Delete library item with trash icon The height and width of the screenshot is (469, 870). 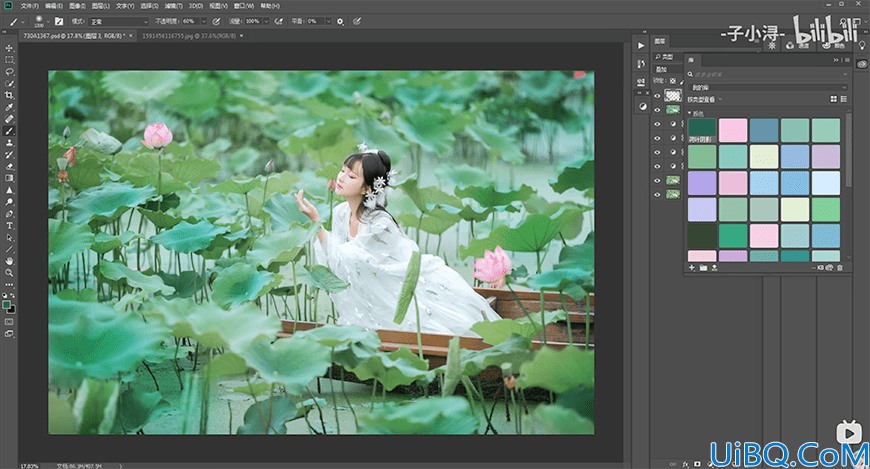coord(840,268)
